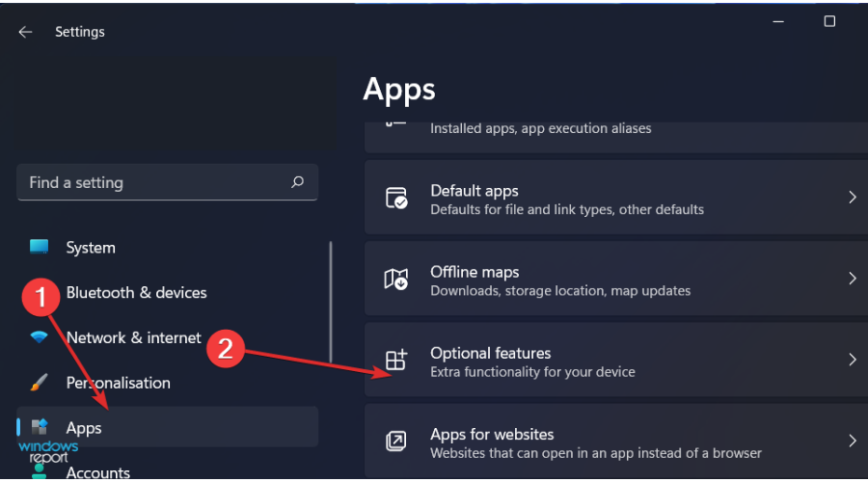Click the Network & internet Wi-Fi icon

(39, 337)
